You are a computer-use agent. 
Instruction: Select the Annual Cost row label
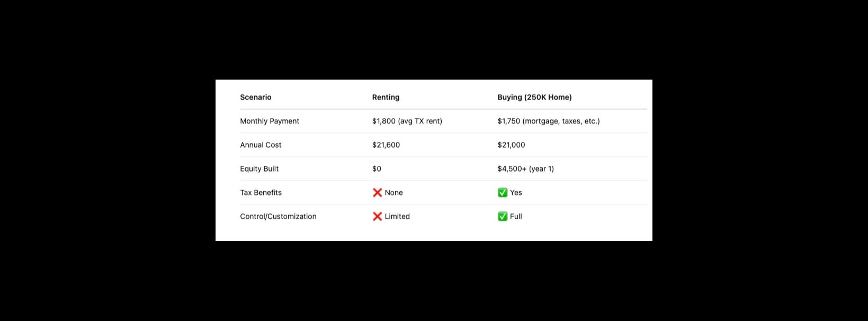click(261, 145)
